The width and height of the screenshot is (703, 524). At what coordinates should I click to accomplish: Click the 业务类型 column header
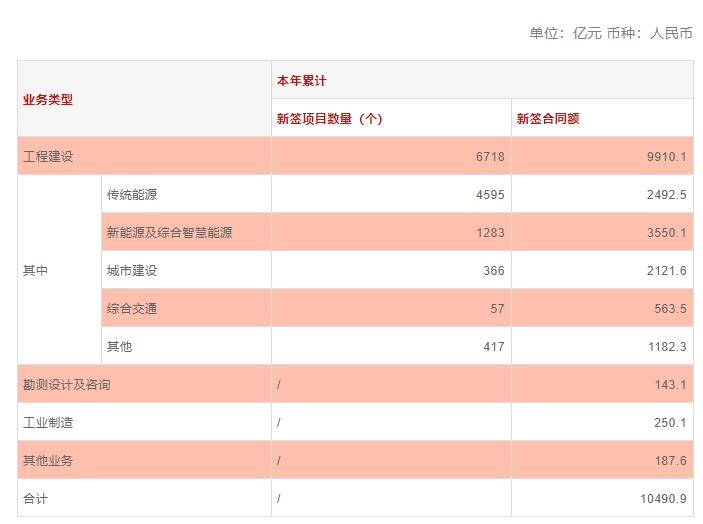[48, 100]
